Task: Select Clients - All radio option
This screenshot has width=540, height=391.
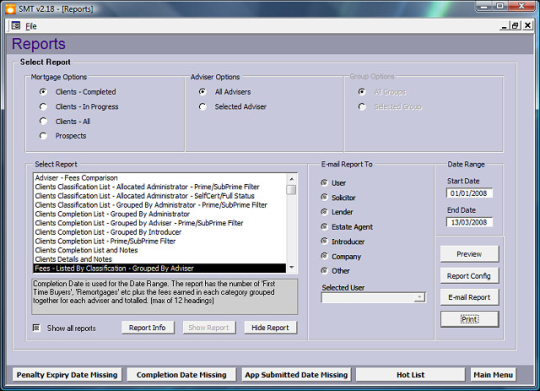Action: (43, 121)
